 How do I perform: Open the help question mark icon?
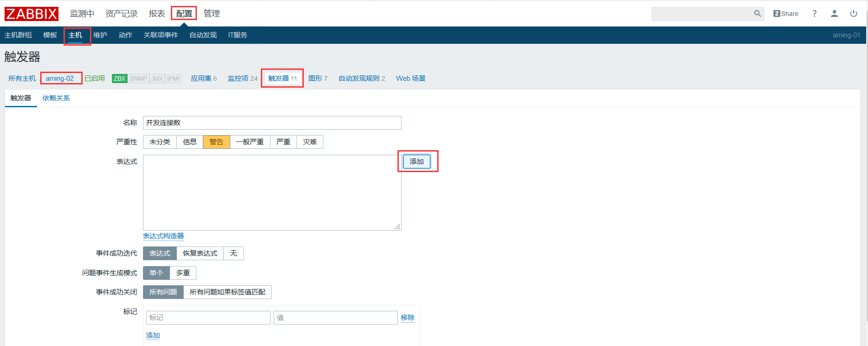(x=815, y=14)
